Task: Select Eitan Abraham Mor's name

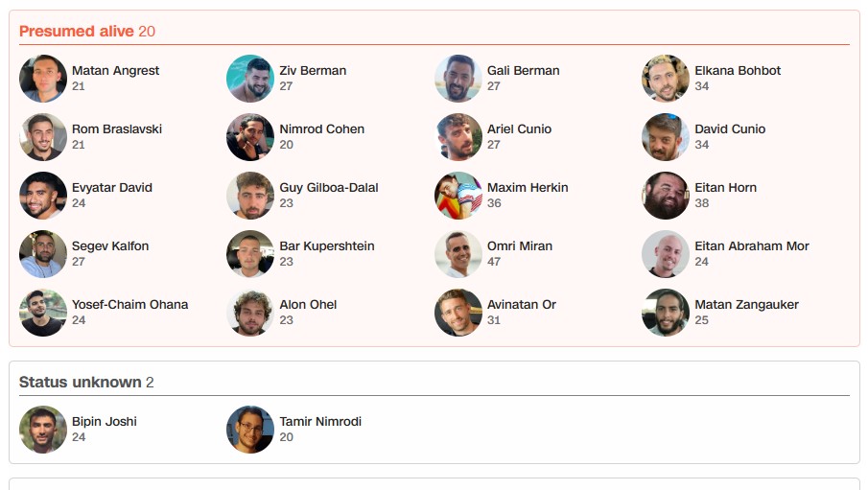Action: 752,246
